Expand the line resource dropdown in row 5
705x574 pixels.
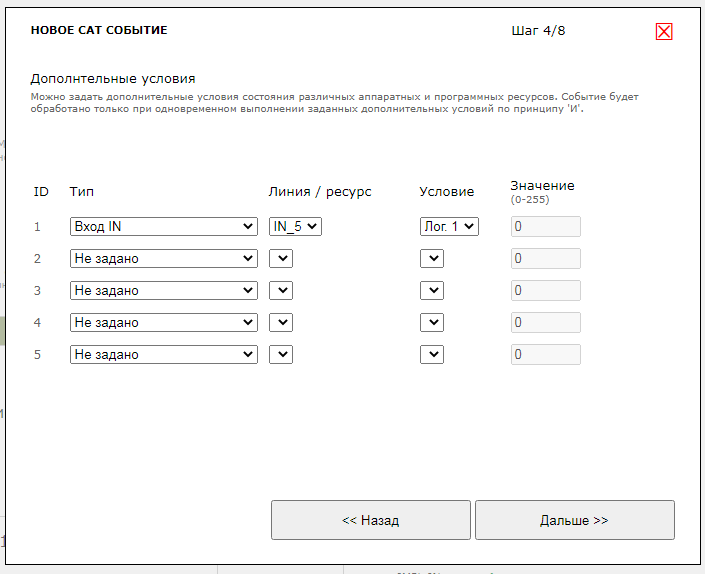(281, 355)
